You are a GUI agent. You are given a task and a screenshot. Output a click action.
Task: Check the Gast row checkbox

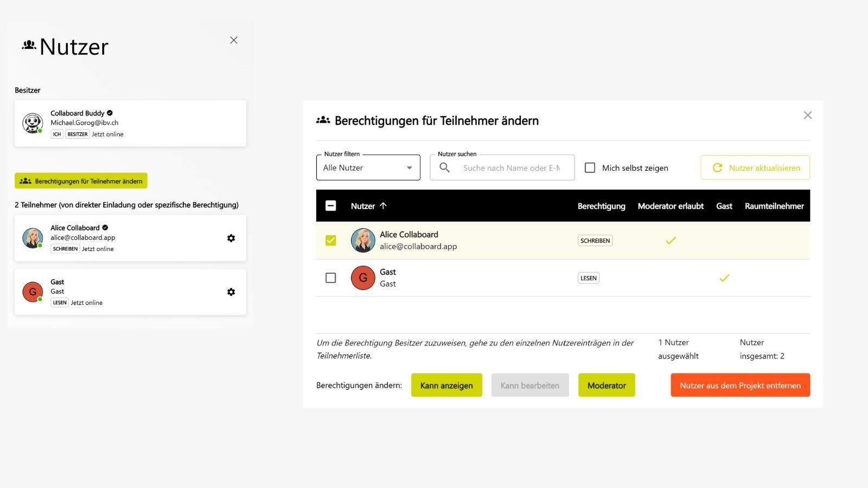tap(330, 278)
